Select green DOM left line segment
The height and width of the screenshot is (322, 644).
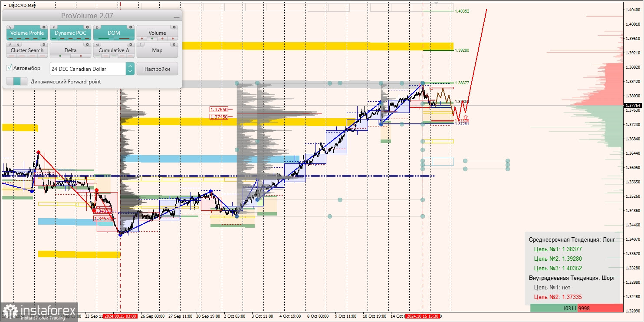coord(104,38)
